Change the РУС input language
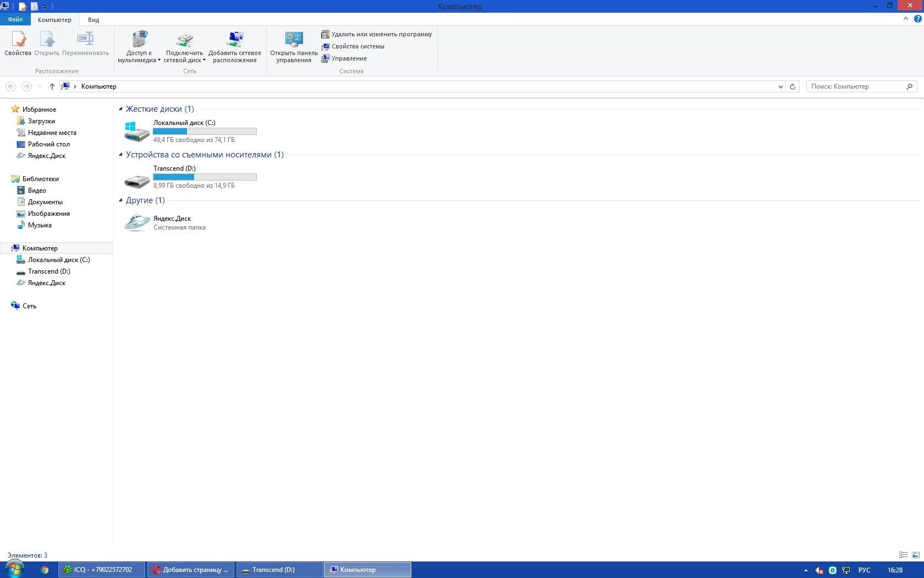Viewport: 924px width, 578px height. click(x=865, y=570)
